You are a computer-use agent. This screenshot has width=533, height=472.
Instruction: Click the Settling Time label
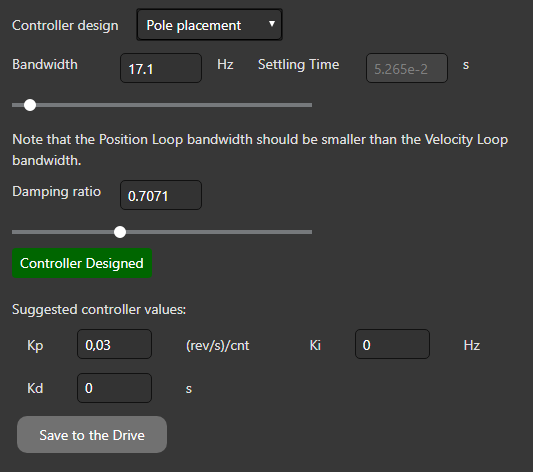click(x=298, y=65)
